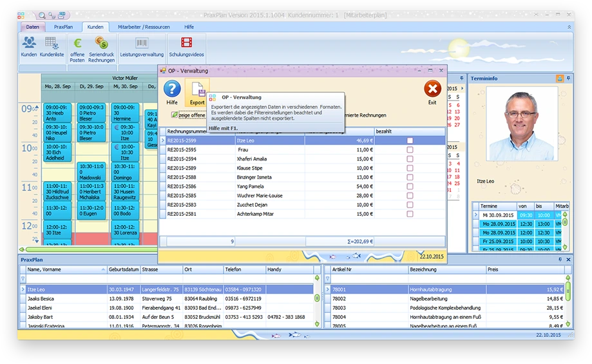Open Schulungsvideos film icon
This screenshot has width=592, height=364.
[186, 44]
